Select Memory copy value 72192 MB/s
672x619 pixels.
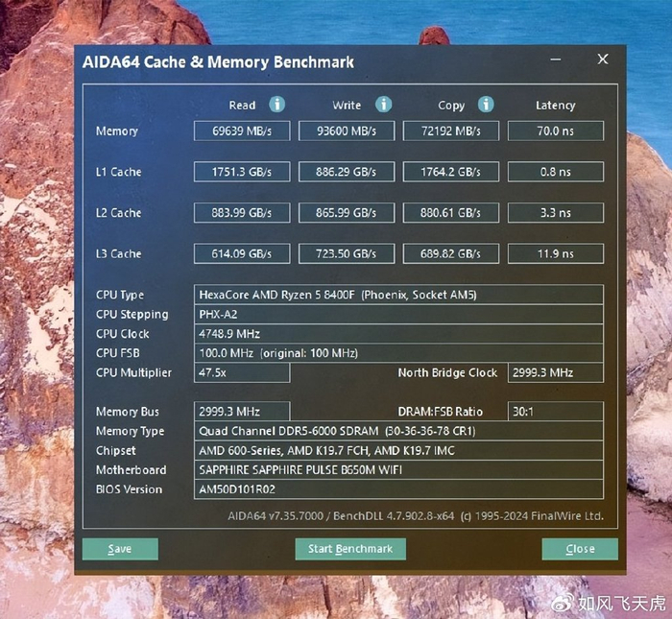(451, 131)
